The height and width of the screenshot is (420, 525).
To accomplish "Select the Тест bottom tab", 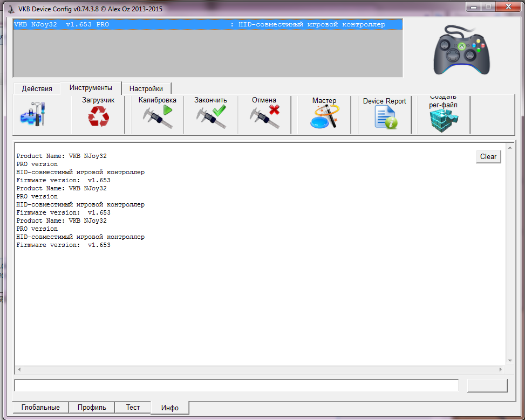I will click(x=133, y=407).
